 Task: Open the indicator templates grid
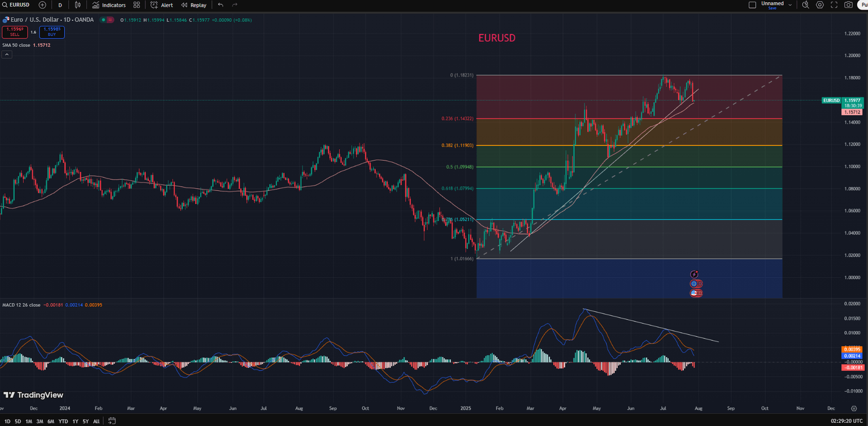(137, 5)
